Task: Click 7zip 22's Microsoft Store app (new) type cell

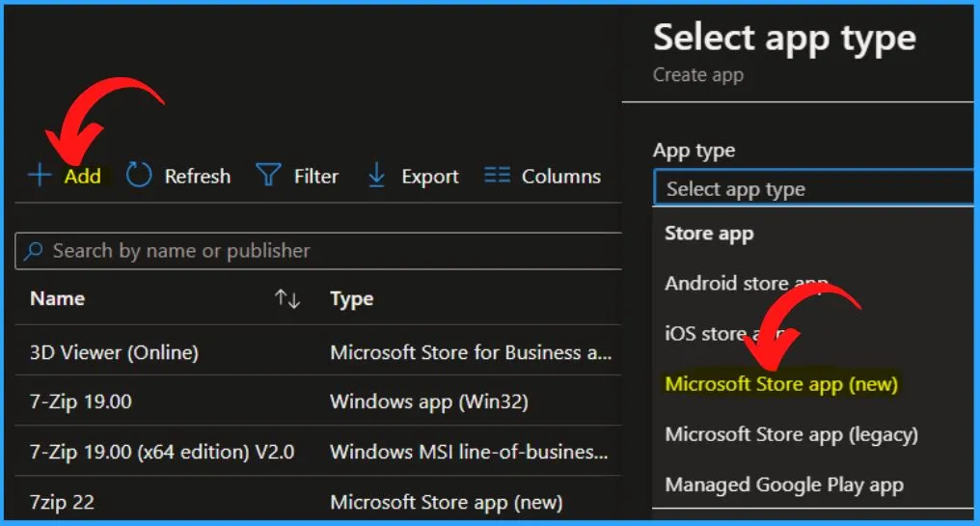Action: click(x=447, y=502)
